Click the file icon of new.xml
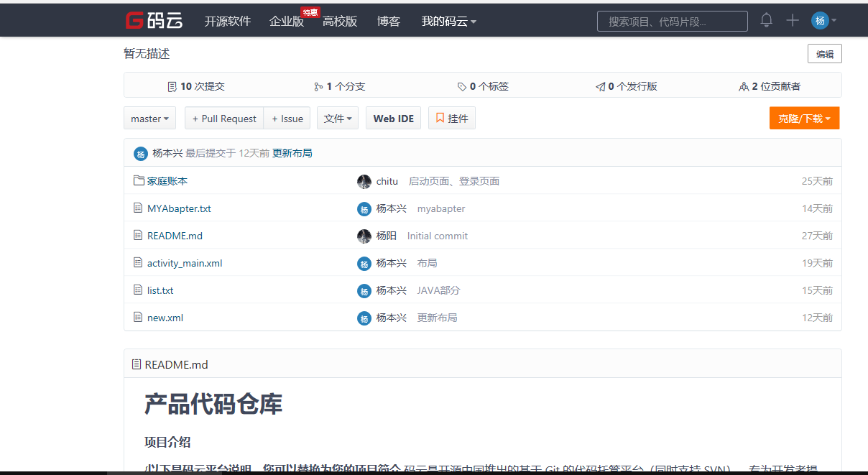The height and width of the screenshot is (475, 868). pyautogui.click(x=138, y=317)
